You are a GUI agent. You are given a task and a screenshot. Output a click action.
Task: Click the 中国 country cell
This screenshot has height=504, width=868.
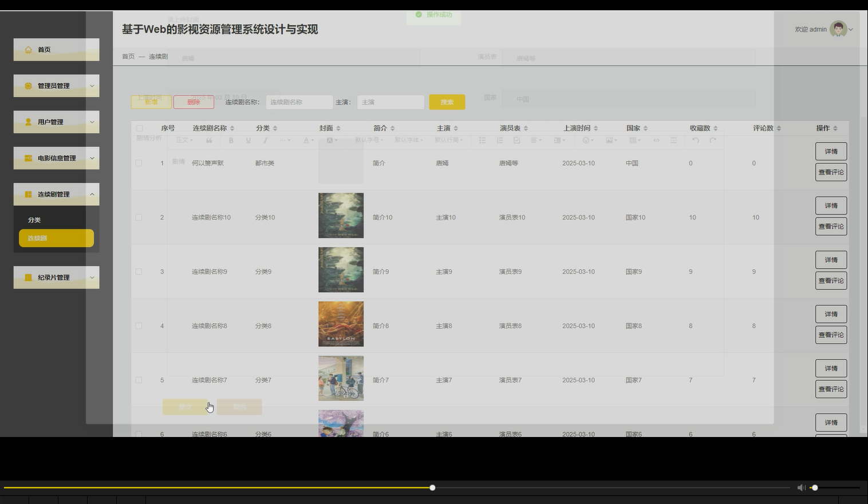pos(632,163)
